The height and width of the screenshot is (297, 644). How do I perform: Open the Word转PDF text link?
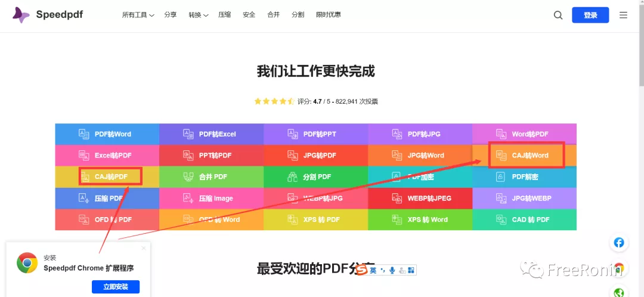[530, 134]
